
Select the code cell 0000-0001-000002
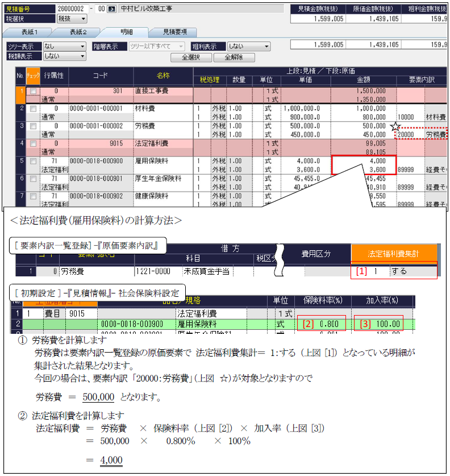tap(101, 126)
